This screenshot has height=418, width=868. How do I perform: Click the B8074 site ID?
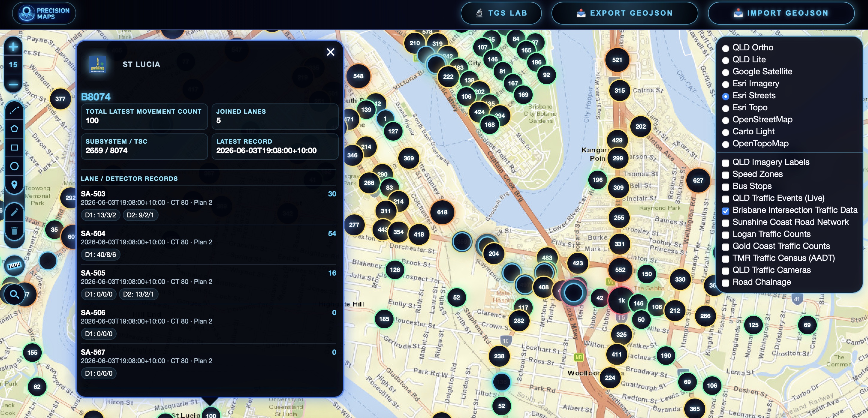pos(96,97)
